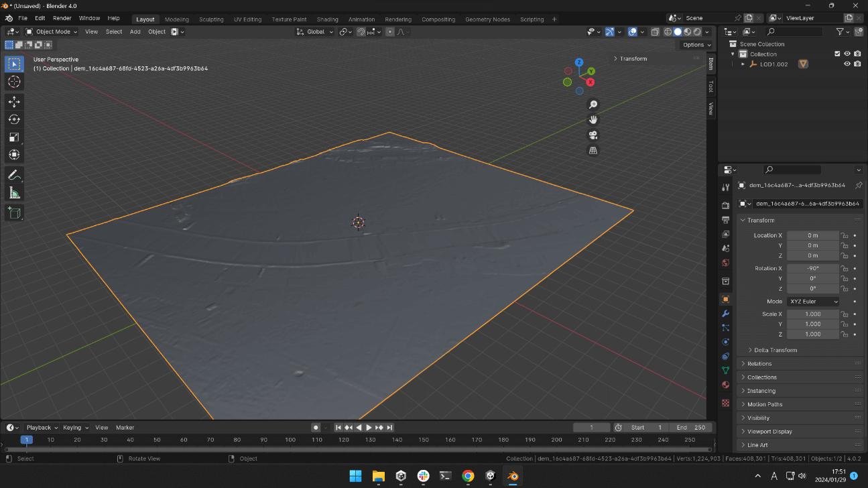Open World properties tab
Screen dimensions: 868x488
tap(725, 263)
